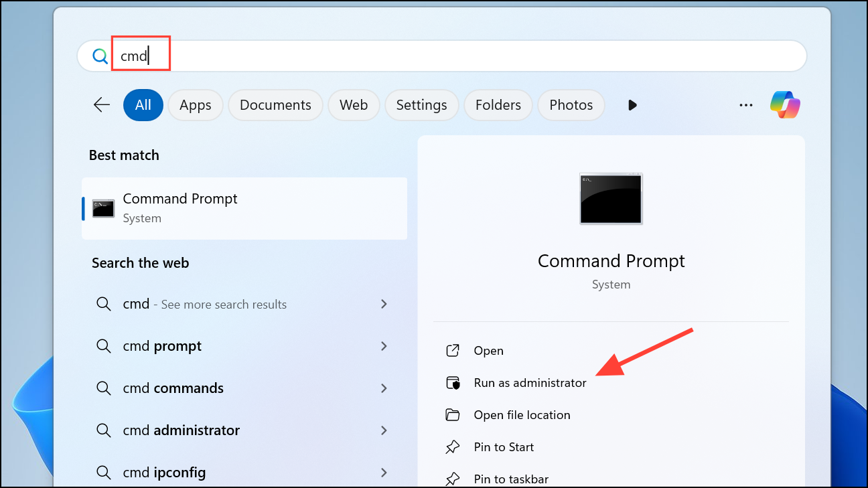
Task: Expand the cmd commands suggestion chevron
Action: coord(384,388)
